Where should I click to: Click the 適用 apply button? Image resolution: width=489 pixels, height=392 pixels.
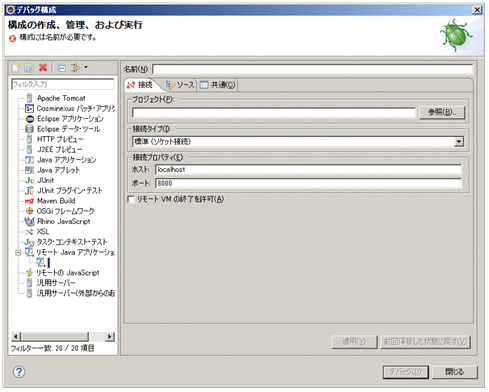pyautogui.click(x=354, y=342)
